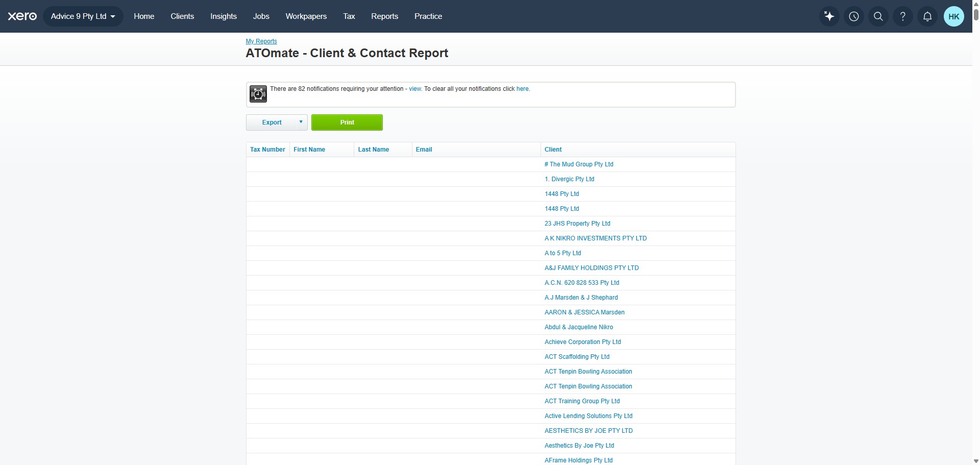Follow the My Reports breadcrumb link
This screenshot has height=465, width=980.
point(261,41)
